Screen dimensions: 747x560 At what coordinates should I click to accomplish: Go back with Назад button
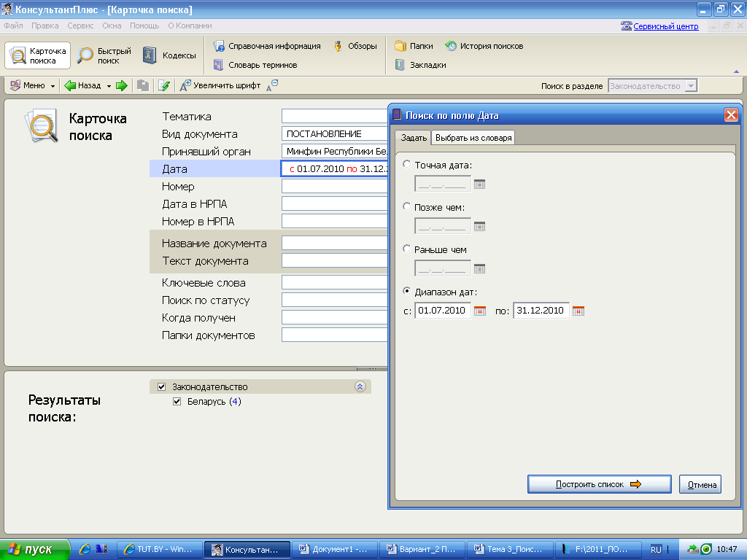pyautogui.click(x=83, y=86)
